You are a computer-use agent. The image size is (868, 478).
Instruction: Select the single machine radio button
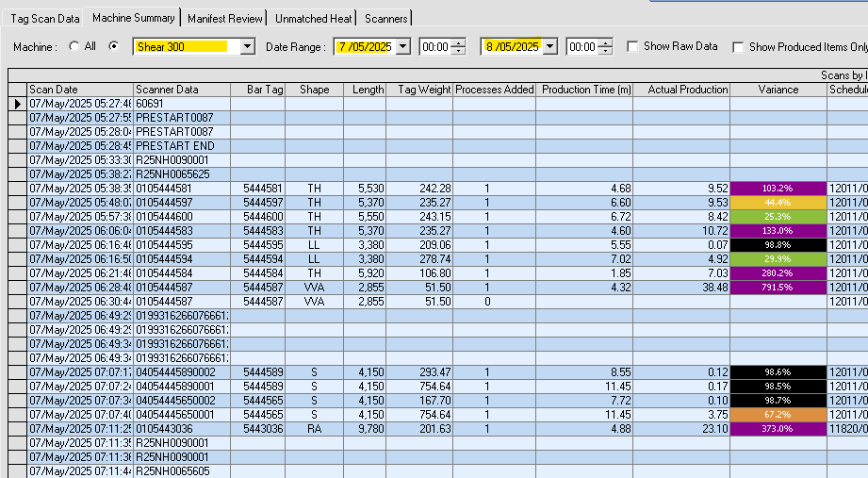point(113,46)
